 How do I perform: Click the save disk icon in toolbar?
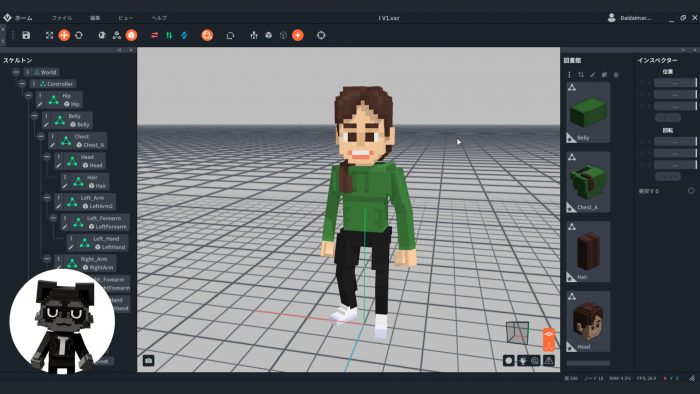point(26,35)
